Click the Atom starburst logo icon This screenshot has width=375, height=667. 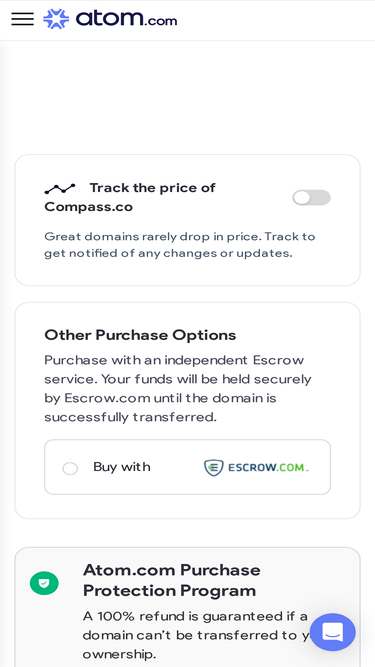56,19
